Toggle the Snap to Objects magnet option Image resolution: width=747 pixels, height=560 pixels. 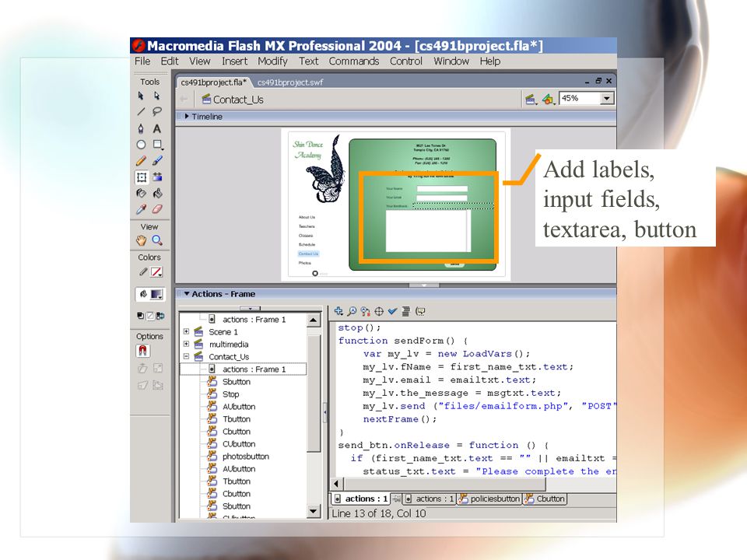pyautogui.click(x=142, y=351)
